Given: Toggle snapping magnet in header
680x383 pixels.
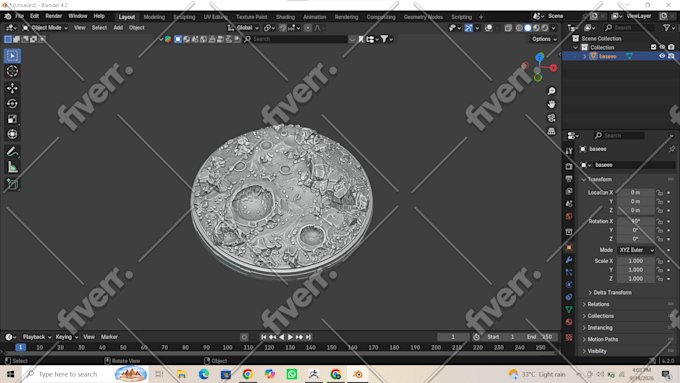Looking at the screenshot, I should (282, 28).
